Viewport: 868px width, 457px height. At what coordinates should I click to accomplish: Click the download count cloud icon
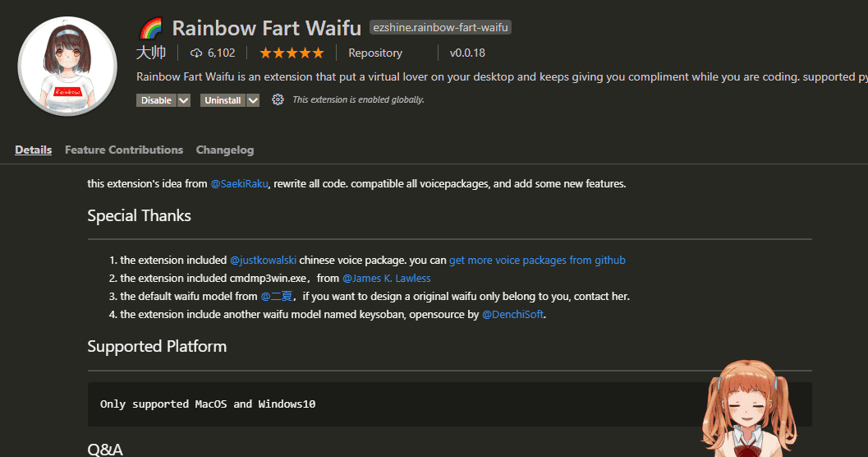[x=196, y=53]
